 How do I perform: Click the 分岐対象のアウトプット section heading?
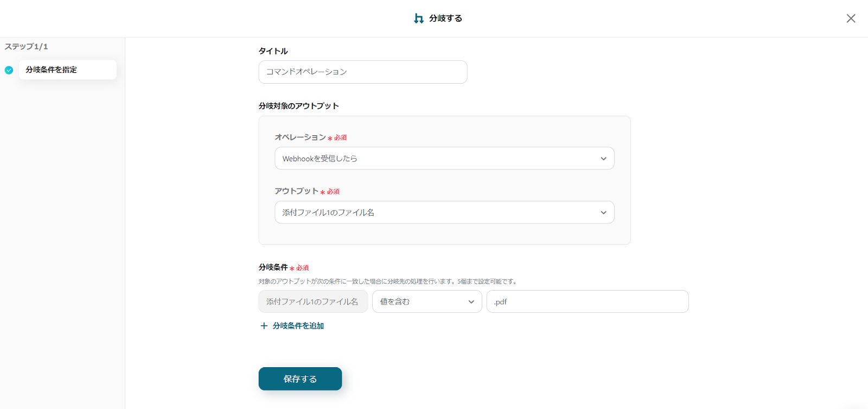[x=298, y=106]
